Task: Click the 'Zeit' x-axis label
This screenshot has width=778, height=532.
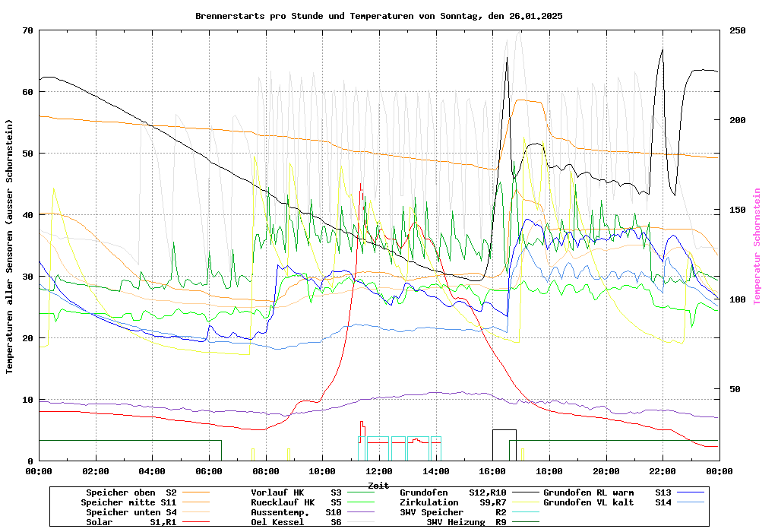Action: point(378,485)
